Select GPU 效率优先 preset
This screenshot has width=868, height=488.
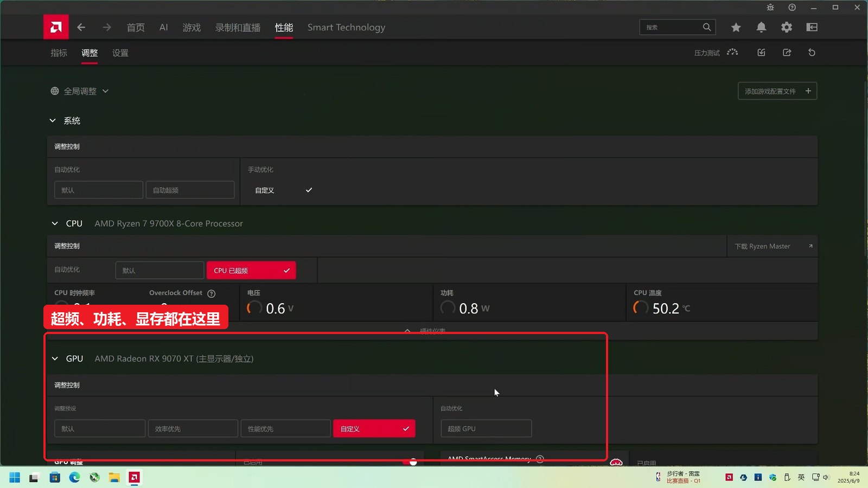(x=193, y=429)
